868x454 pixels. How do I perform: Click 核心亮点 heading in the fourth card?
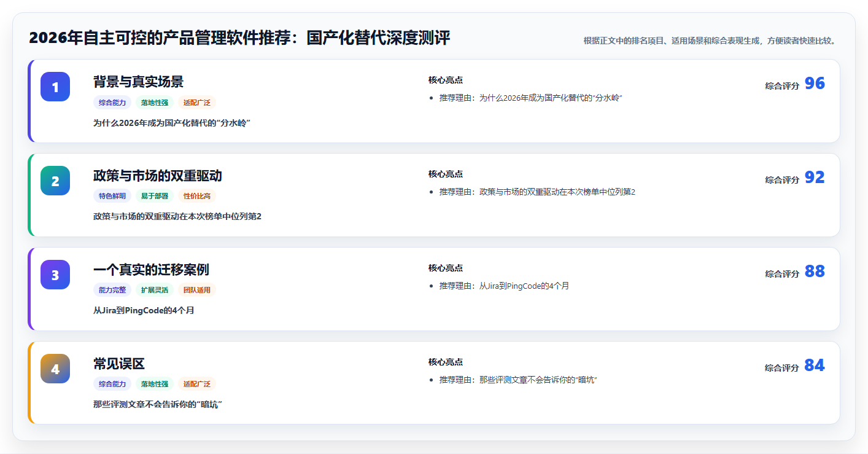tap(446, 362)
